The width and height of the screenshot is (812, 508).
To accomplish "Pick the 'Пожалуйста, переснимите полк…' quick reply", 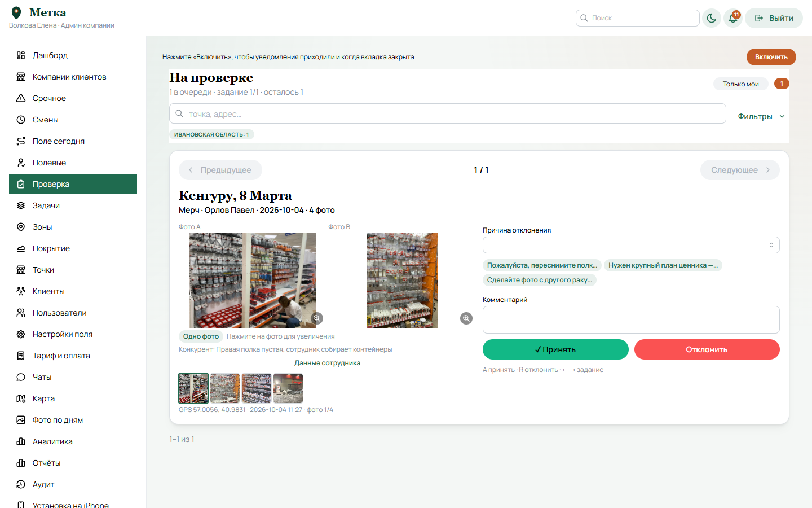I will pos(542,265).
